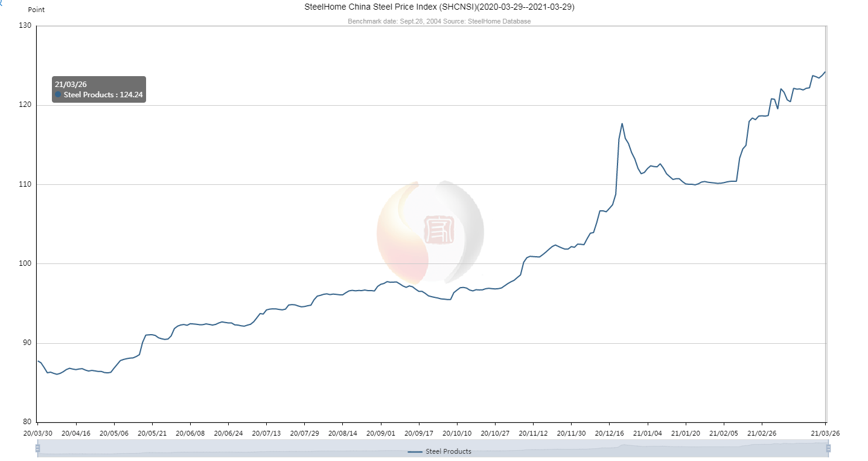Click the y-axis value 80
868x461 pixels.
click(x=27, y=421)
